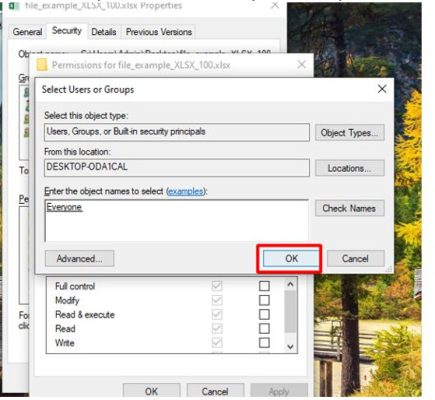Switch to the General tab
The image size is (435, 400).
pyautogui.click(x=27, y=32)
